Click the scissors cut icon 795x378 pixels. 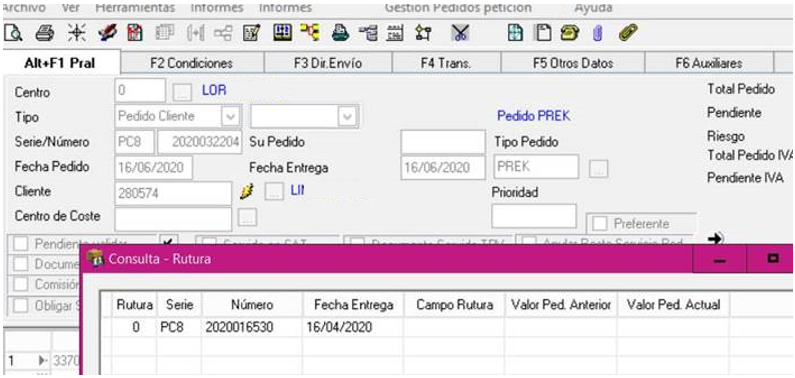(461, 33)
